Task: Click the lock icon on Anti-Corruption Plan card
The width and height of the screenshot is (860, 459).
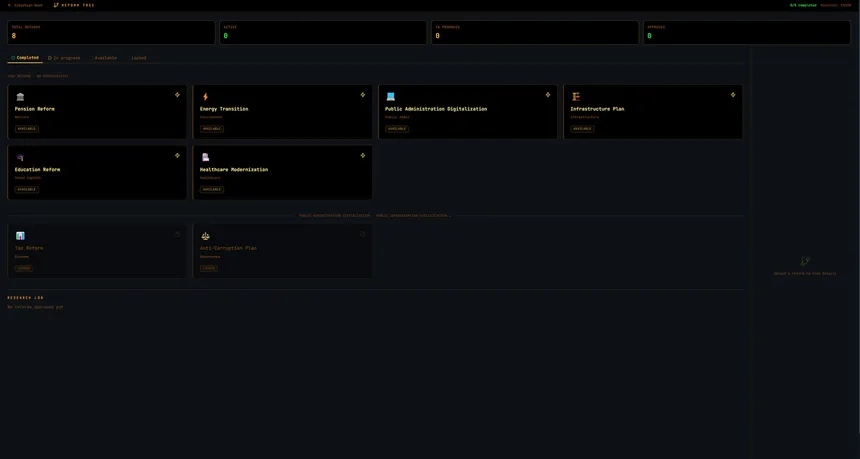Action: point(363,234)
